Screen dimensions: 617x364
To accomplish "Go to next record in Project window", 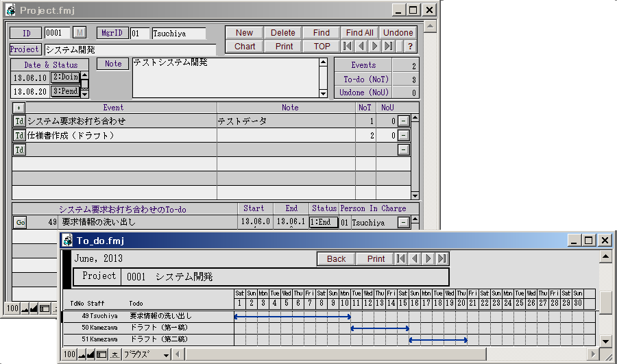I will coord(374,47).
